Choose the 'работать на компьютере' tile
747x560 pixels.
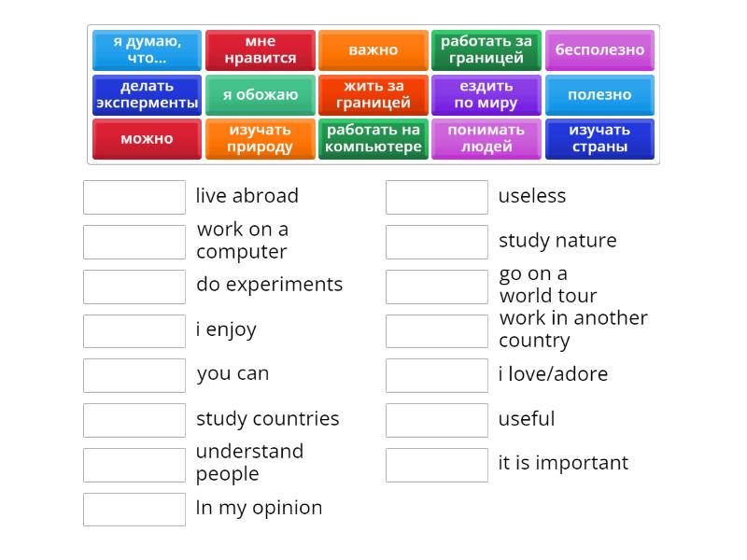point(373,139)
